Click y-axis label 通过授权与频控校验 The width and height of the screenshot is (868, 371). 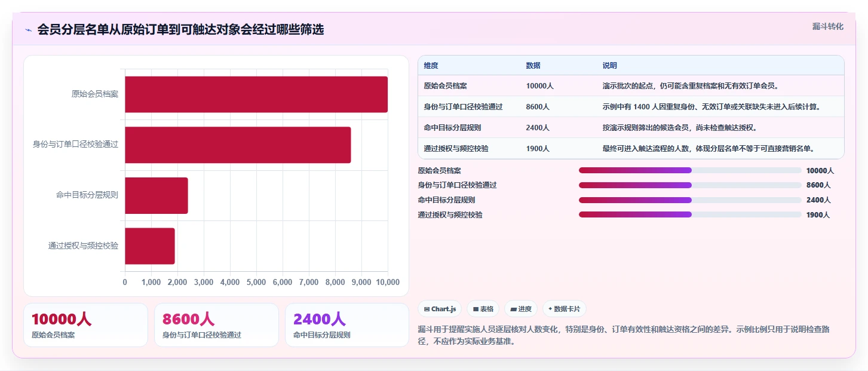(x=84, y=246)
